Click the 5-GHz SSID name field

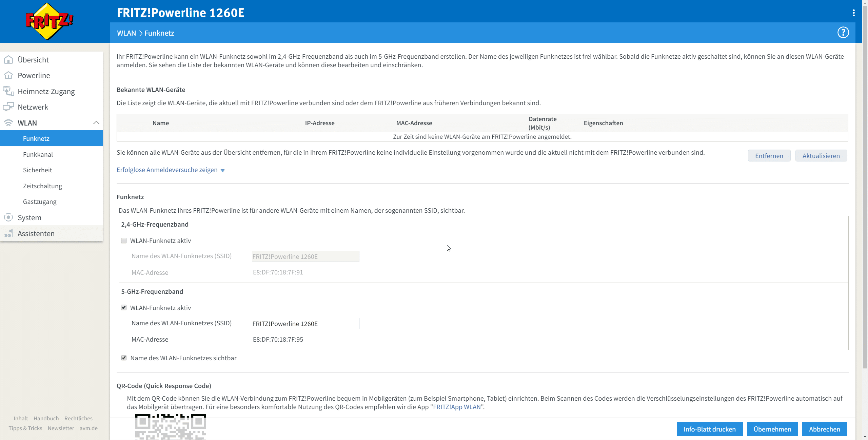[305, 324]
